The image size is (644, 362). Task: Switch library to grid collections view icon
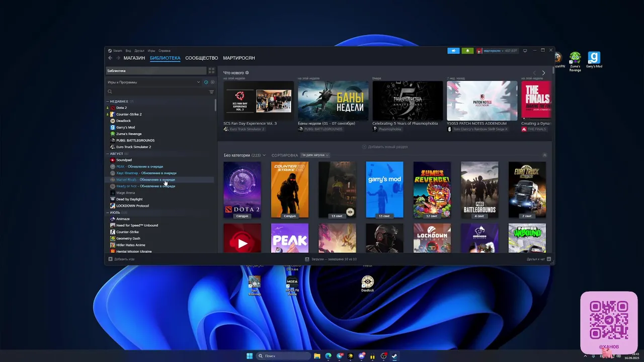point(211,71)
